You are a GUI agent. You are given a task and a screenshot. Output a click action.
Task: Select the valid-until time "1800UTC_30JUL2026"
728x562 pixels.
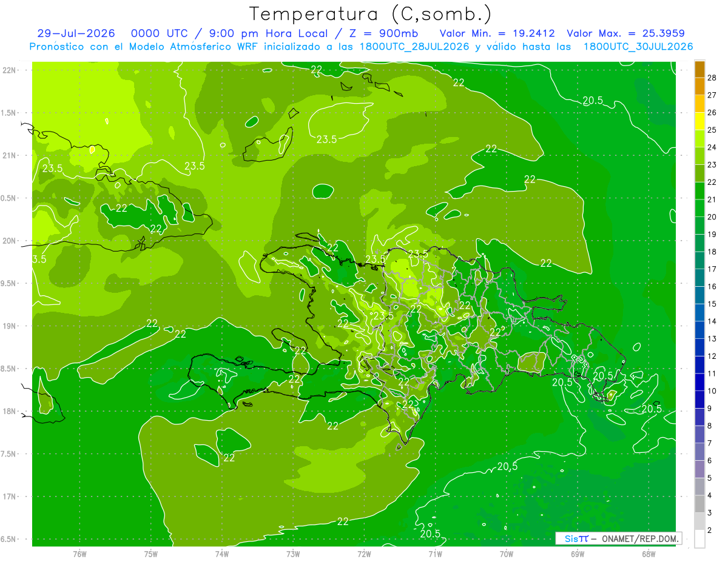point(638,47)
